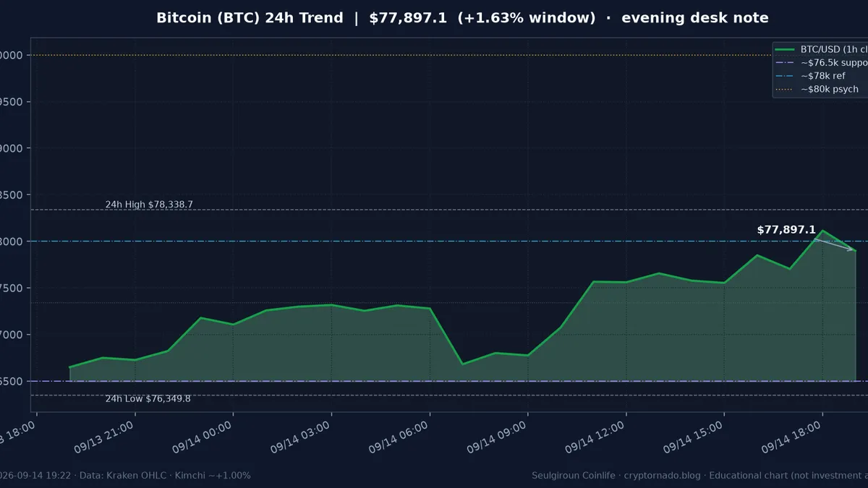Click the '09/13 21:00' x-axis label
The height and width of the screenshot is (488, 868).
coord(103,438)
